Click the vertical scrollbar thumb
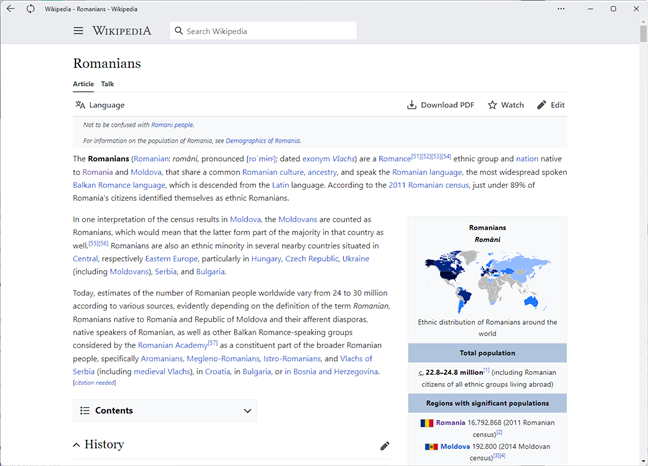 643,34
